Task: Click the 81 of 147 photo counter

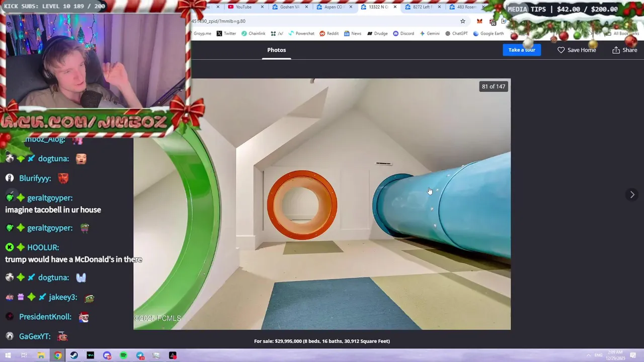Action: [494, 86]
